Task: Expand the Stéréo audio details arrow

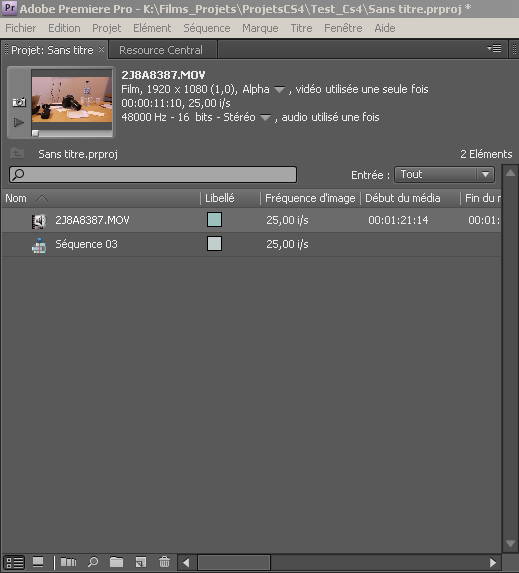Action: point(265,118)
